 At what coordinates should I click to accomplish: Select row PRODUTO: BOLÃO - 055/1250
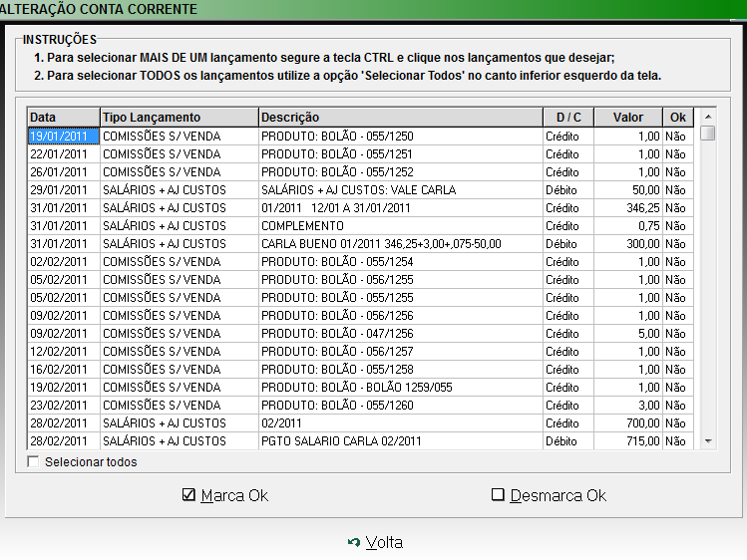click(x=361, y=137)
